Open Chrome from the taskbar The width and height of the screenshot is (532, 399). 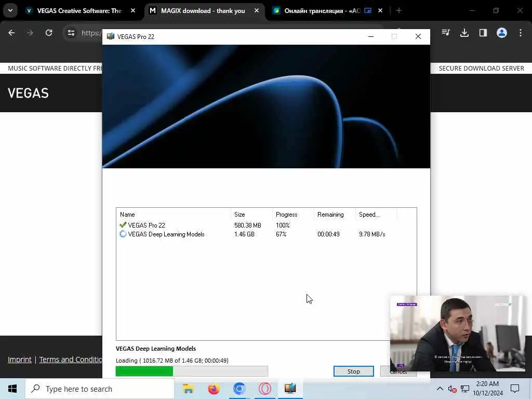(x=239, y=389)
